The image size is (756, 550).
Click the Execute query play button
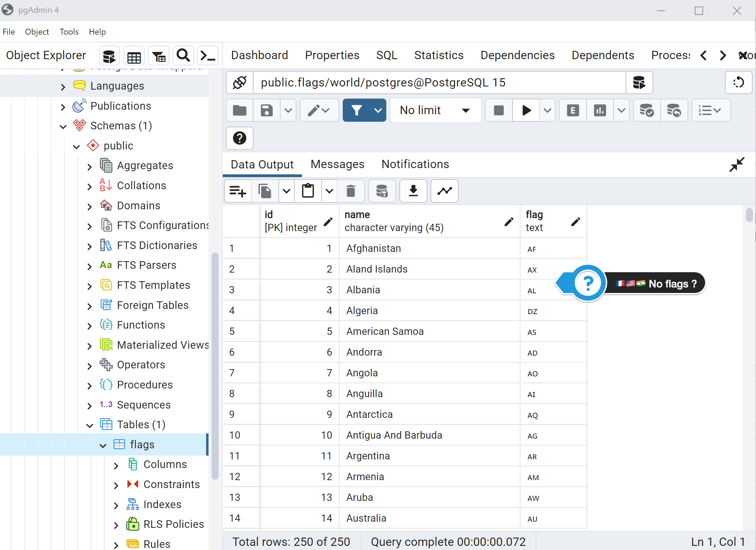point(526,110)
